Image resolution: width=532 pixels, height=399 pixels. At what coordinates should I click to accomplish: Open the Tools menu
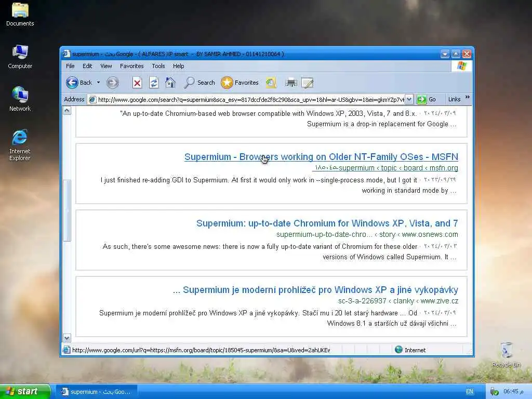(x=158, y=66)
